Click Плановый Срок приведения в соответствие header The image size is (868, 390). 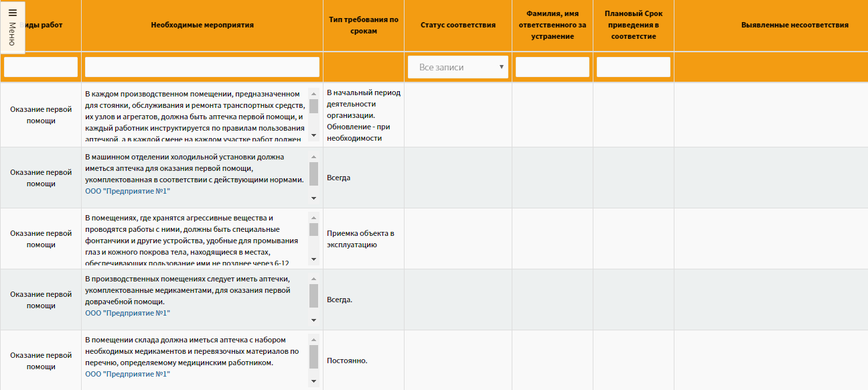tap(634, 25)
